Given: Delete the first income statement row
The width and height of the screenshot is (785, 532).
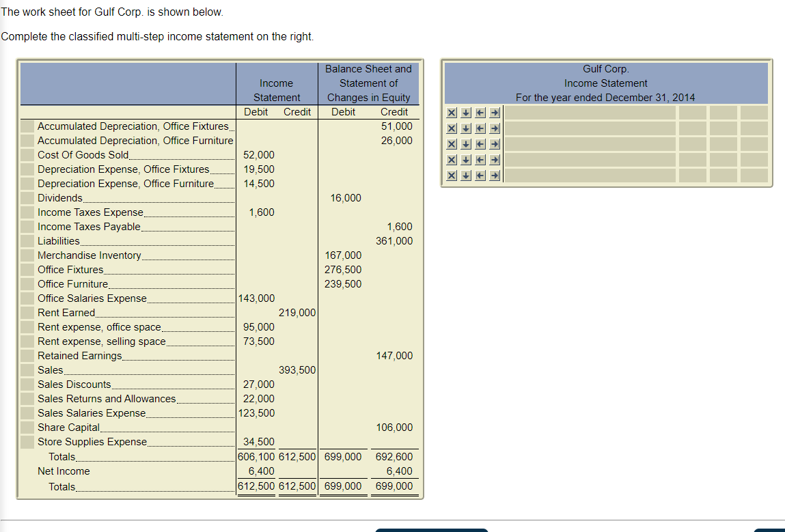Looking at the screenshot, I should 452,113.
